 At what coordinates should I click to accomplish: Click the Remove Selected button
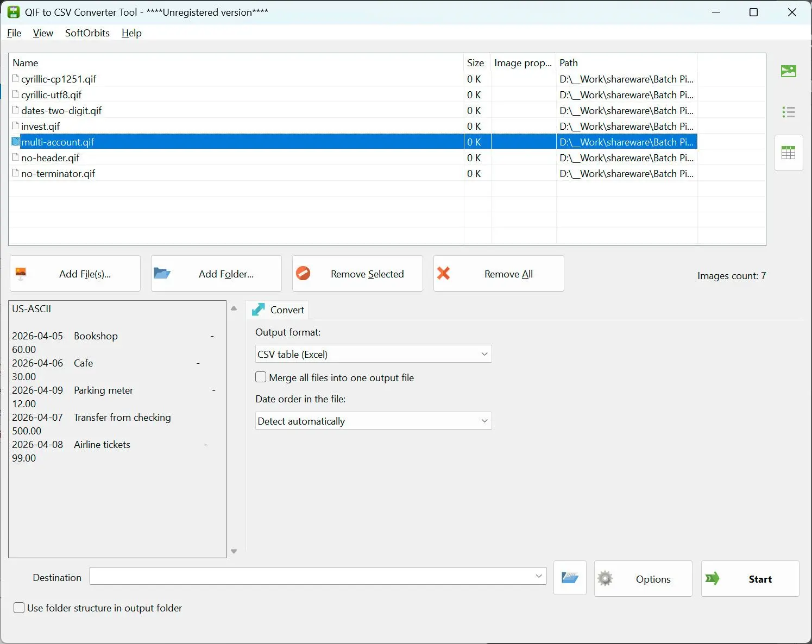[x=357, y=274]
